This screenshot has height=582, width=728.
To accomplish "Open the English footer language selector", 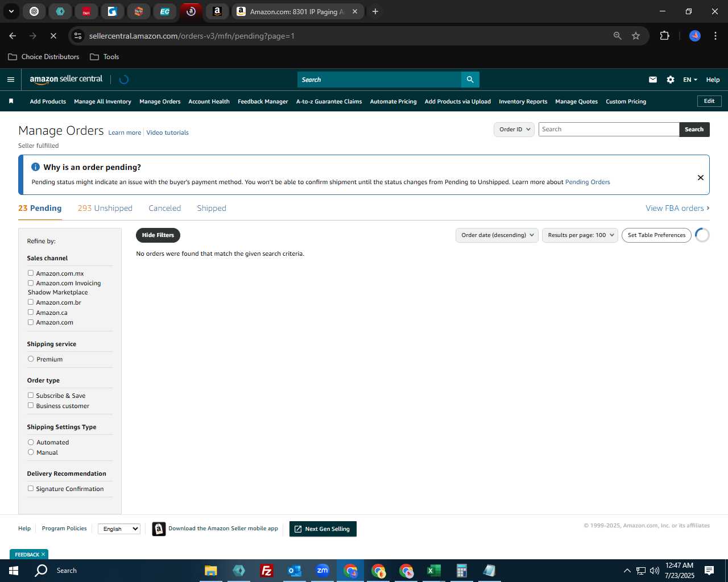I will (x=119, y=529).
